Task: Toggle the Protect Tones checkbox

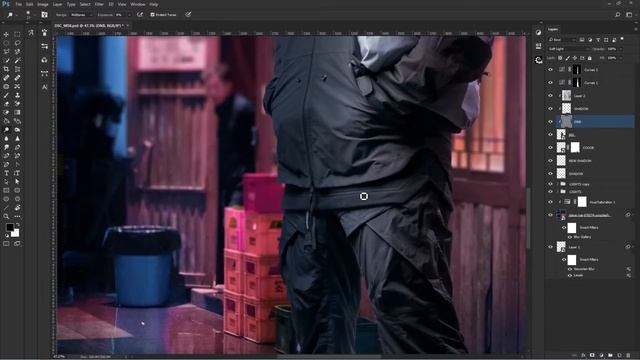Action: 153,15
